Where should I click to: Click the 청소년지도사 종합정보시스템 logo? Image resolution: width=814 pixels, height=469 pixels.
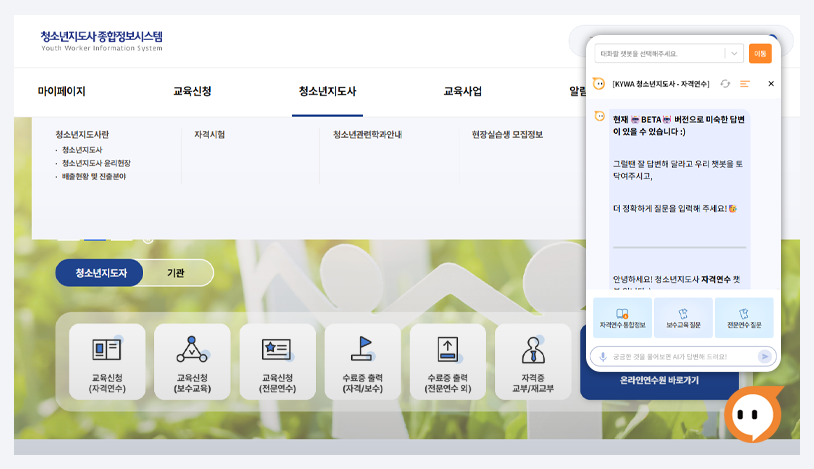coord(102,41)
